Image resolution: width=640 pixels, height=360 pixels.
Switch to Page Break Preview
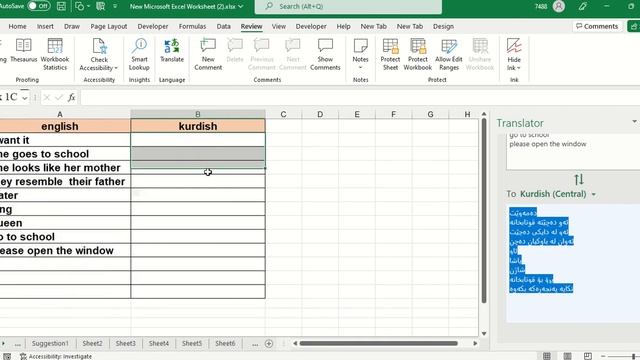(x=587, y=356)
